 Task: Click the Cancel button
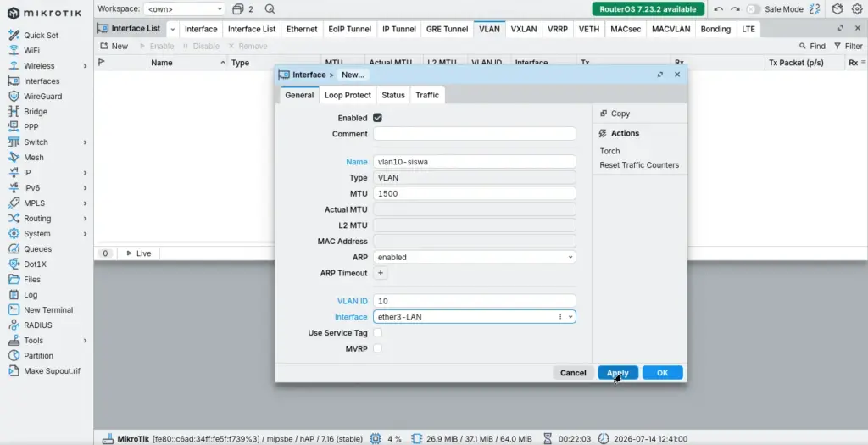pyautogui.click(x=573, y=373)
